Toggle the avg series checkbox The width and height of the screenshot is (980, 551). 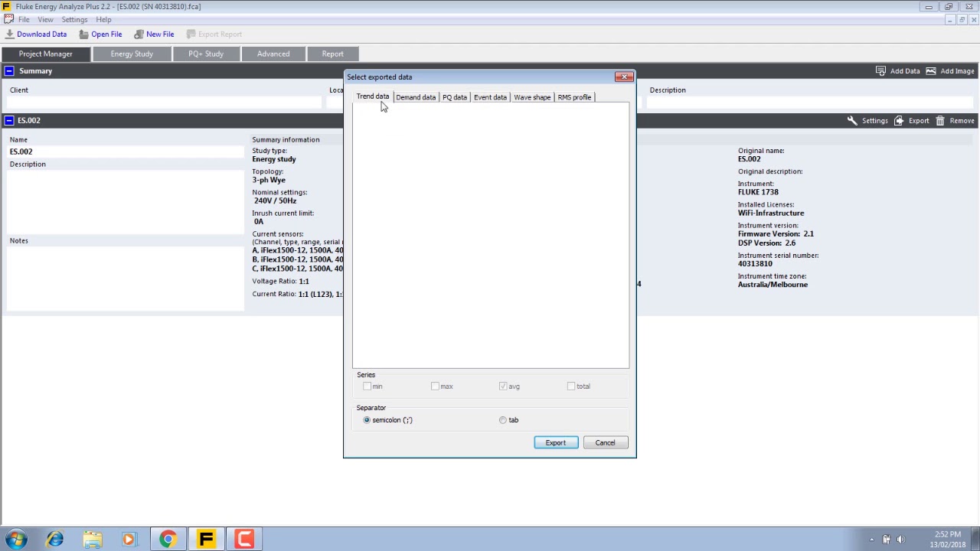(x=503, y=386)
